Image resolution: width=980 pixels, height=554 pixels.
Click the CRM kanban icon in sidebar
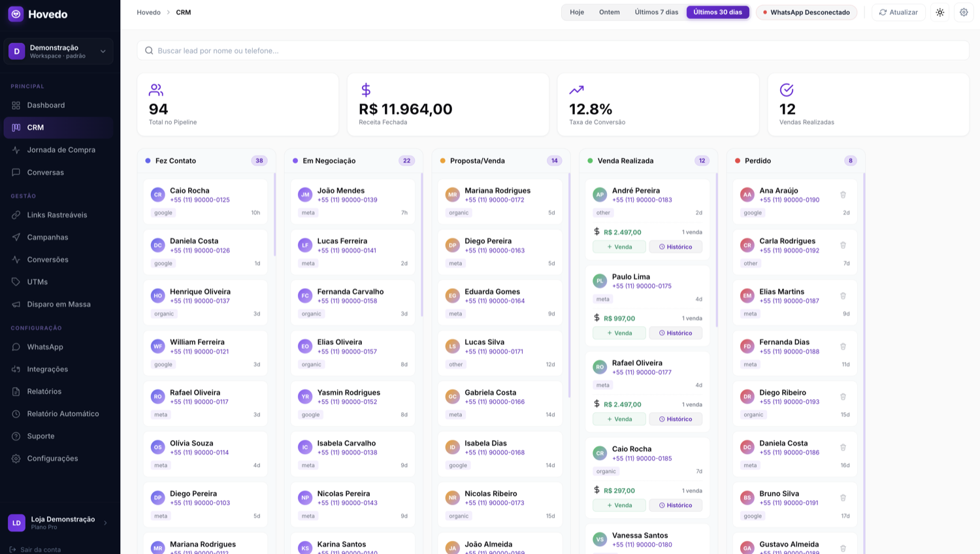[16, 127]
